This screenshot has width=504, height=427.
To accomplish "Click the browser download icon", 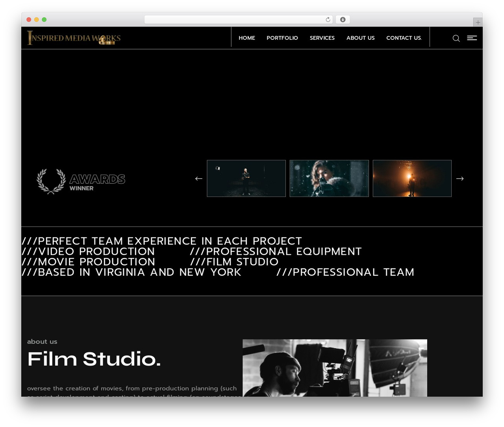I will [x=343, y=20].
